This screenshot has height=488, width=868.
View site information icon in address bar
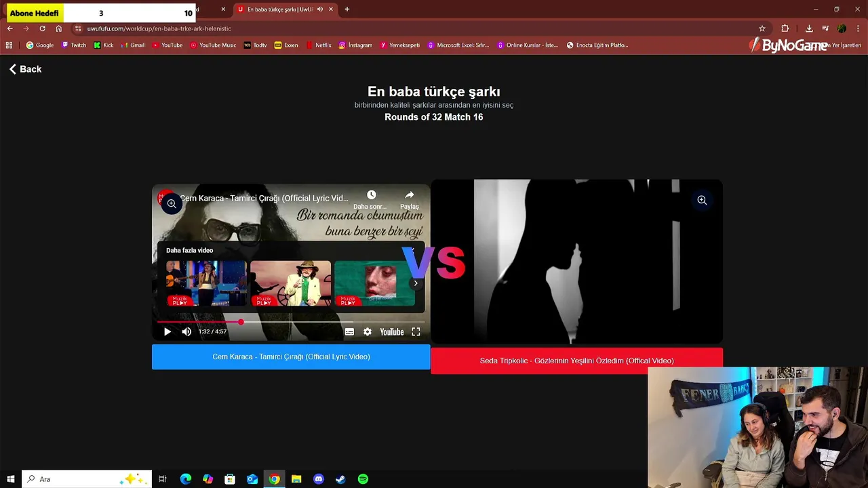pyautogui.click(x=78, y=28)
